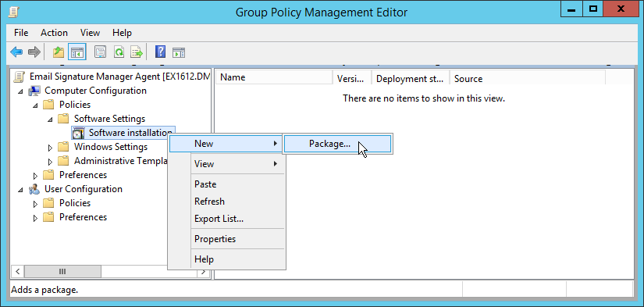Click the Software Settings folder icon
This screenshot has width=644, height=307.
click(63, 119)
